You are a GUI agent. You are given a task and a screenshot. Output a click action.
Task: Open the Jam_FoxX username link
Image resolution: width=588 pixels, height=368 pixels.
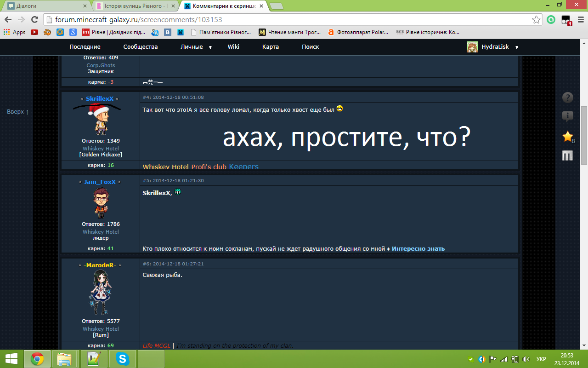tap(100, 182)
